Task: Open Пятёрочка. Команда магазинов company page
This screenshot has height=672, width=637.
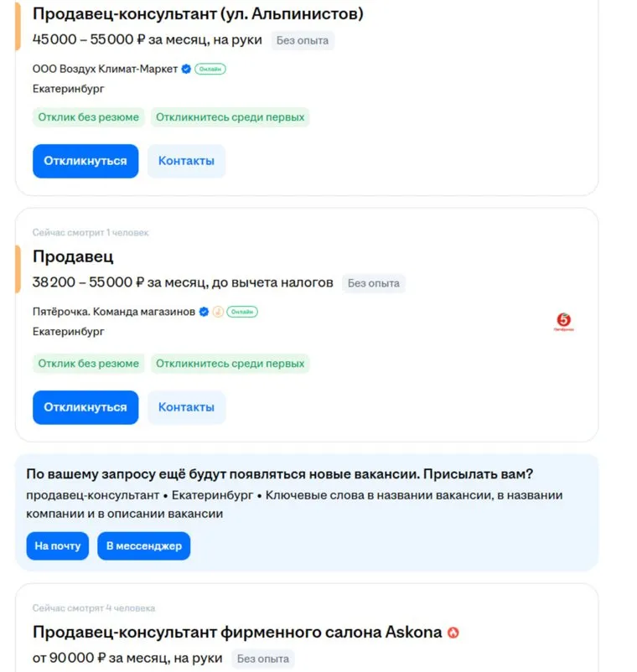Action: [113, 312]
